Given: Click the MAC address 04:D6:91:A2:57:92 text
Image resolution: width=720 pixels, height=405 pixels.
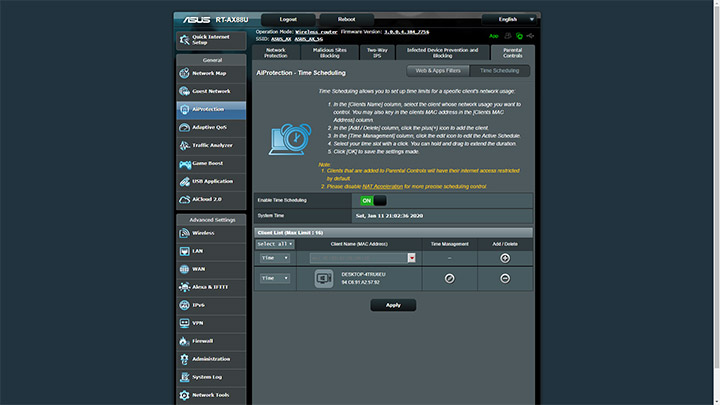Looking at the screenshot, I should [360, 282].
